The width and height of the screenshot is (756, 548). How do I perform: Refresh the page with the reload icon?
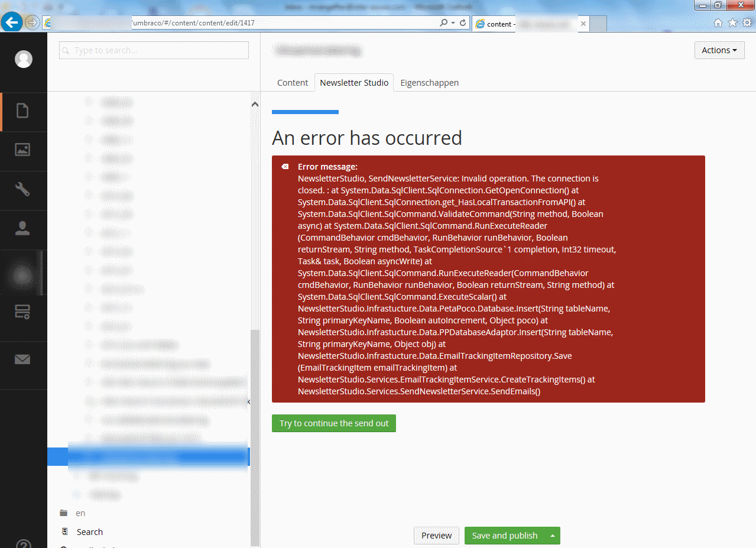(463, 23)
